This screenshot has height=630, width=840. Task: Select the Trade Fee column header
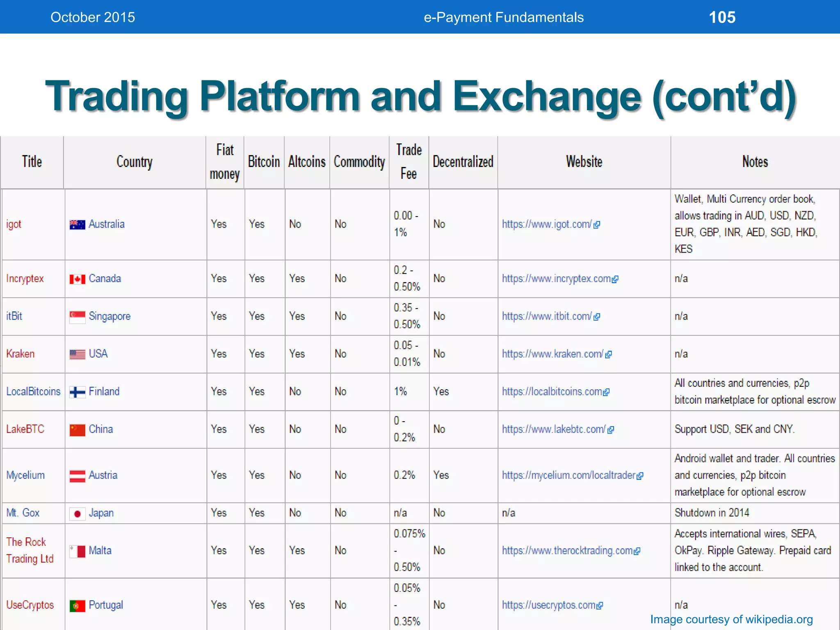[x=409, y=162]
